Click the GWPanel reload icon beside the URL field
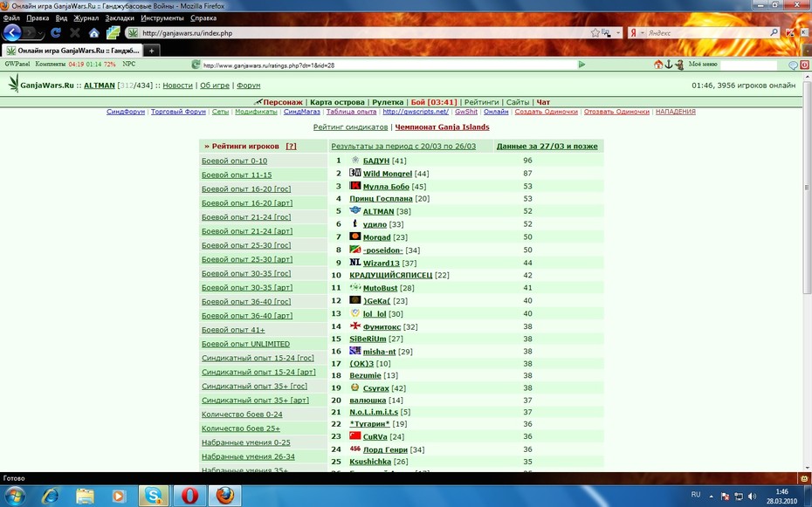The image size is (812, 507). [x=196, y=65]
